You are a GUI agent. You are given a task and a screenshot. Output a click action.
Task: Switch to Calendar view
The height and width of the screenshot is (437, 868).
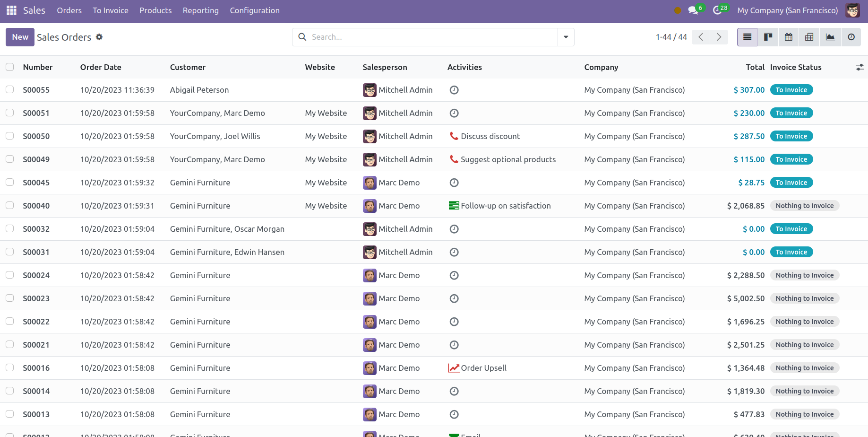tap(789, 37)
